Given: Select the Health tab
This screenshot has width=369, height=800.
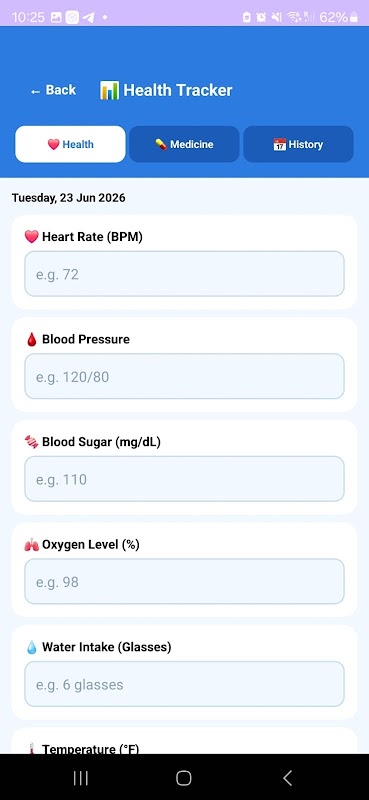Looking at the screenshot, I should (x=70, y=144).
